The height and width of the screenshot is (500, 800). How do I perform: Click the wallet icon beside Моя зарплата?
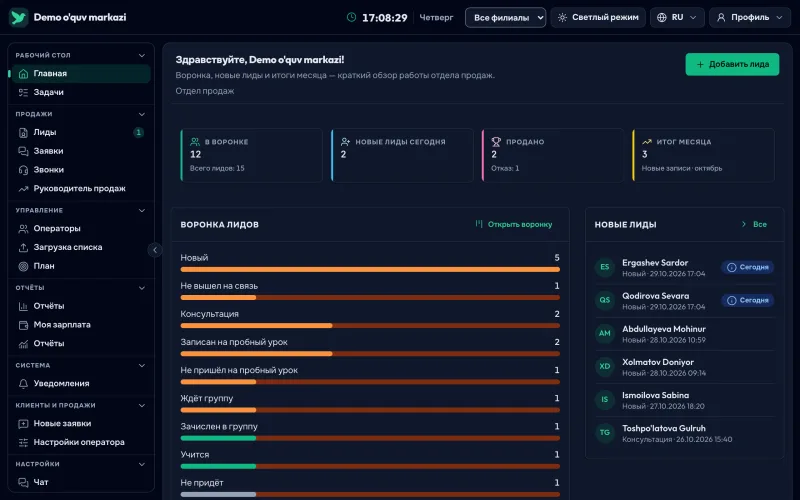(23, 325)
